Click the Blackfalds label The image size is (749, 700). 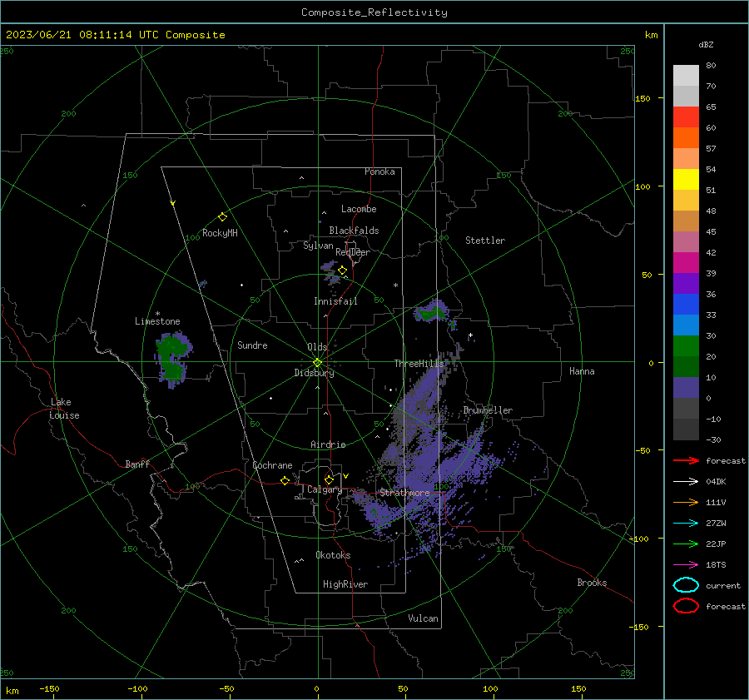point(354,231)
